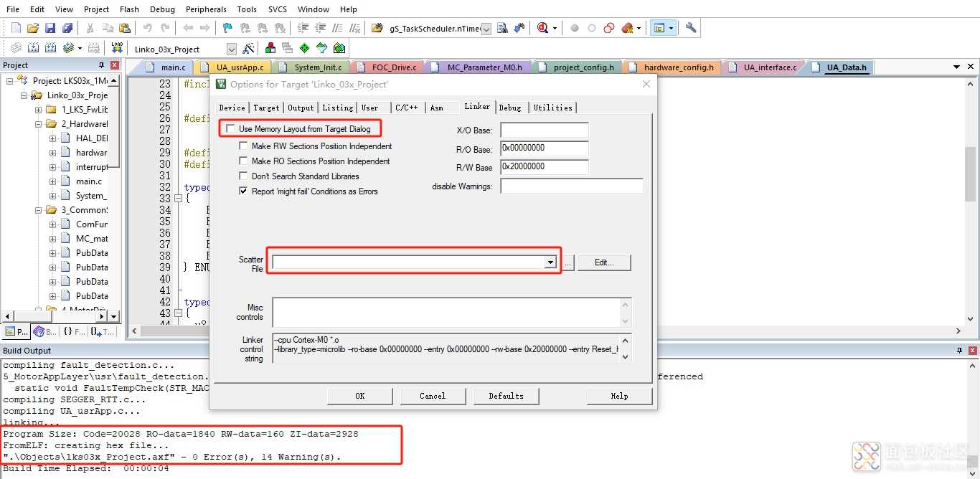The width and height of the screenshot is (980, 479).
Task: Toggle Don't Search Standard Libraries
Action: 243,176
